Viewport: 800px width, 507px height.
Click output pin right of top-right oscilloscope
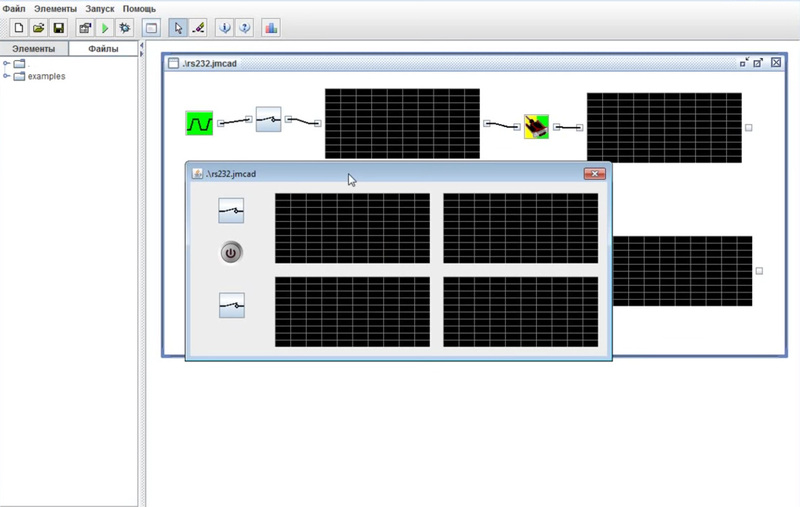click(748, 128)
